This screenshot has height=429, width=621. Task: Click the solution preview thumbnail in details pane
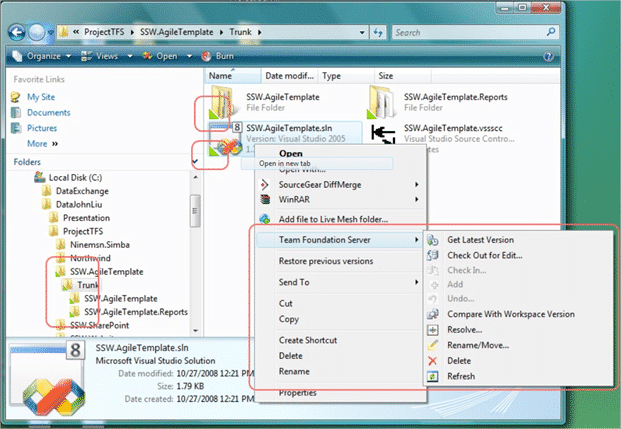coord(48,378)
